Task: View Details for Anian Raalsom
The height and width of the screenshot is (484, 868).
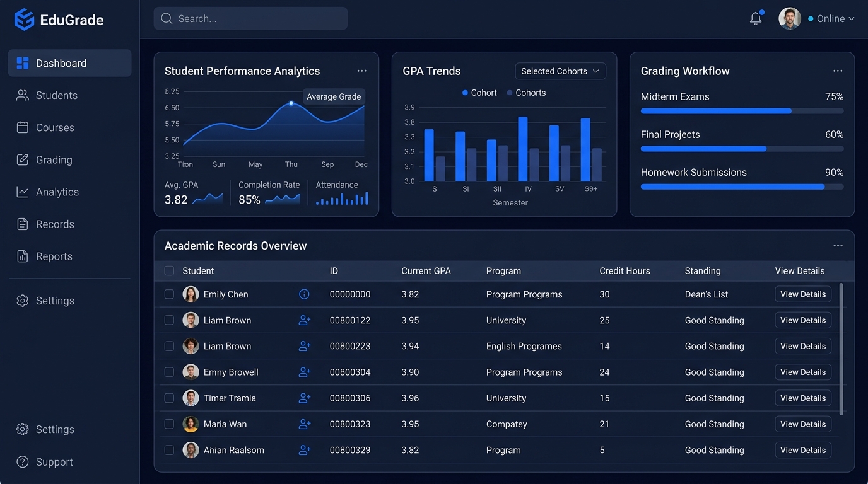Action: point(803,450)
